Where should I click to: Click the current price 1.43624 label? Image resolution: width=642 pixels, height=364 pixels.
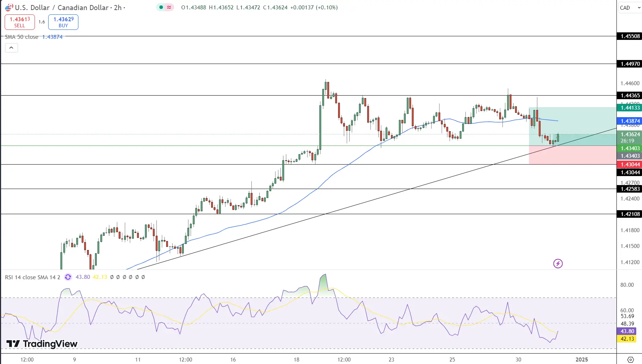629,134
